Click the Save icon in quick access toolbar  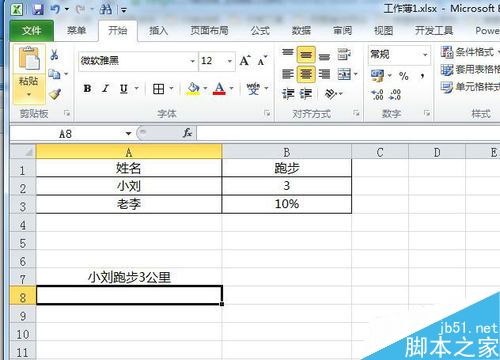[38, 9]
